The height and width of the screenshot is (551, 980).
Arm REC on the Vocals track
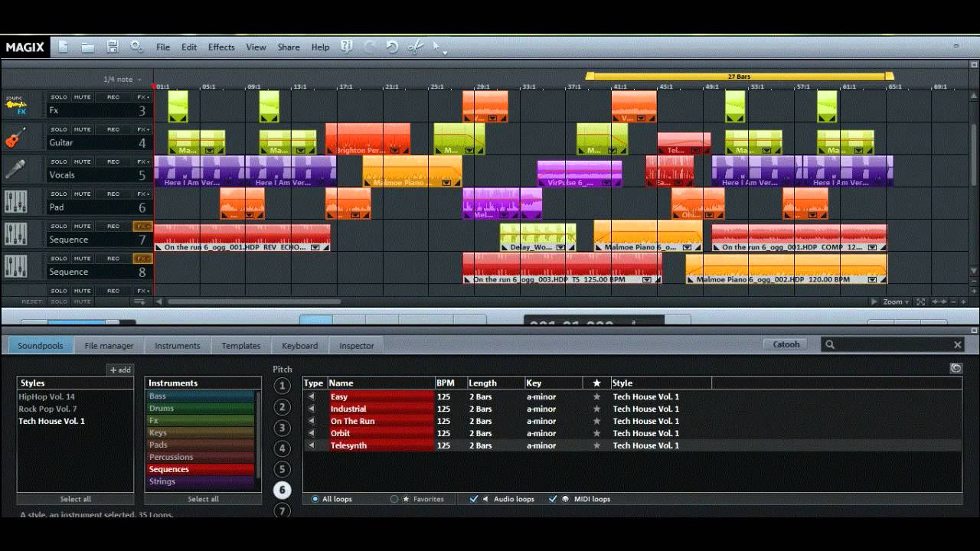point(113,161)
